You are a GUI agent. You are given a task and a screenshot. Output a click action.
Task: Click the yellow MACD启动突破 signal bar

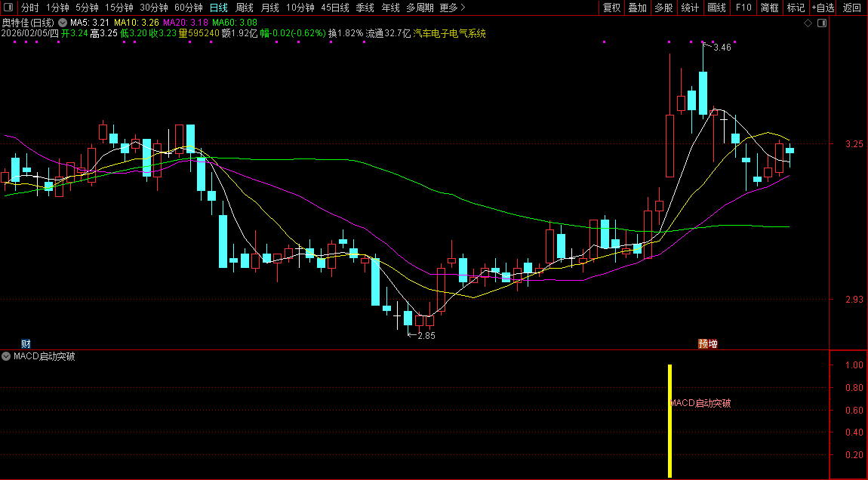[x=669, y=421]
